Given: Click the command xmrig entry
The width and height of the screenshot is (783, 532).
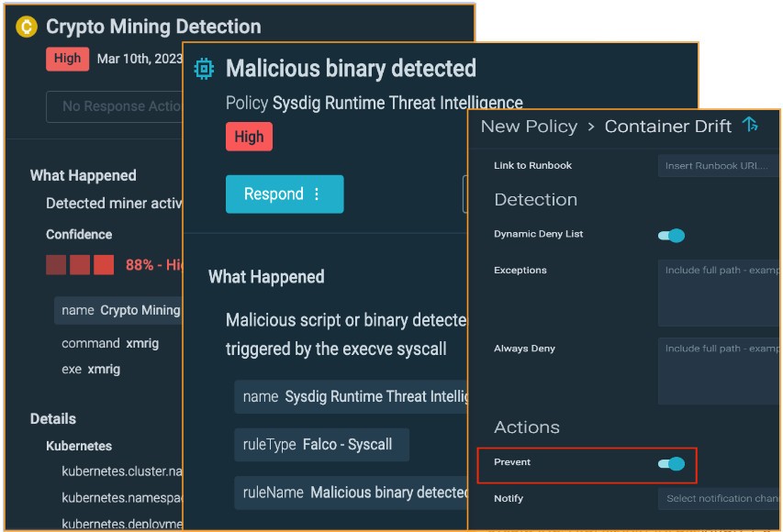Looking at the screenshot, I should click(110, 343).
